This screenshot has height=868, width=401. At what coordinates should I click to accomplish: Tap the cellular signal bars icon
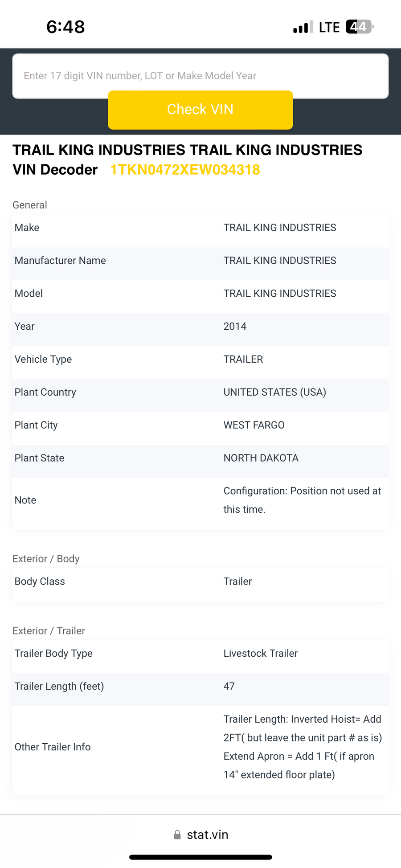pos(303,27)
